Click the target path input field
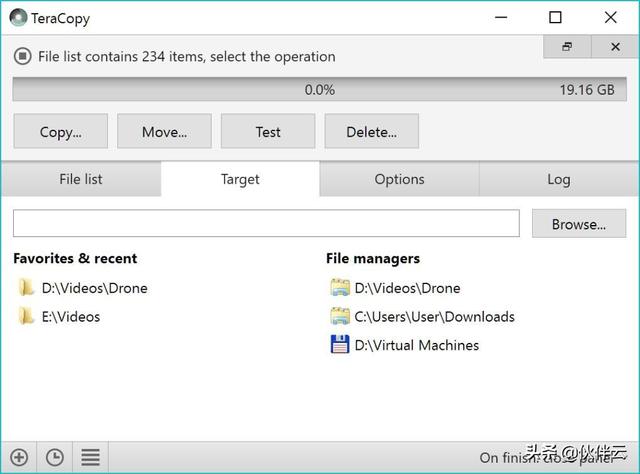Viewport: 640px width, 474px height. [x=266, y=224]
